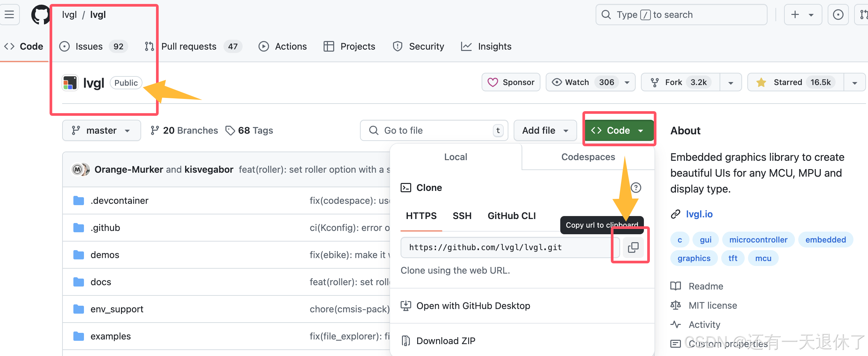
Task: Go to GitHub homepage via Octocat logo
Action: [x=40, y=15]
